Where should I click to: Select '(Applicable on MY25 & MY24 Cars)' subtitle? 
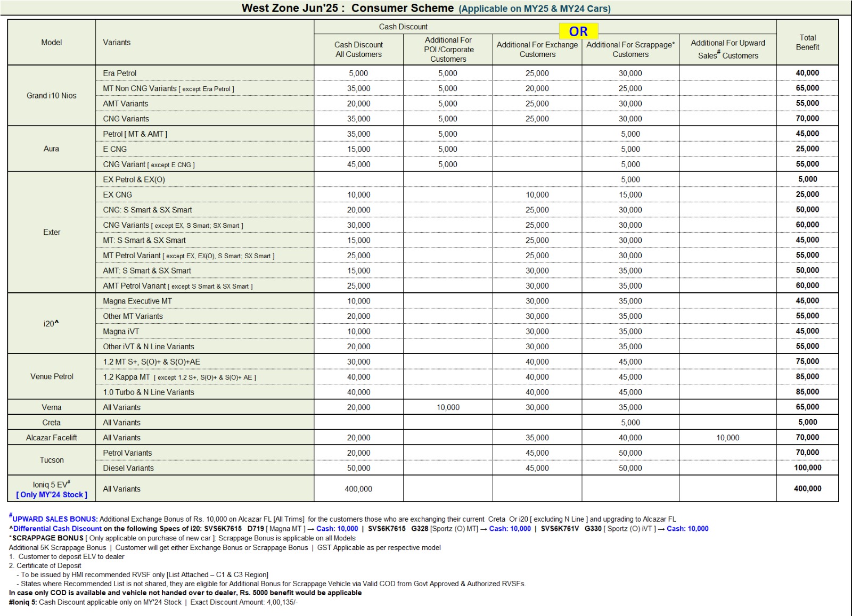point(535,9)
